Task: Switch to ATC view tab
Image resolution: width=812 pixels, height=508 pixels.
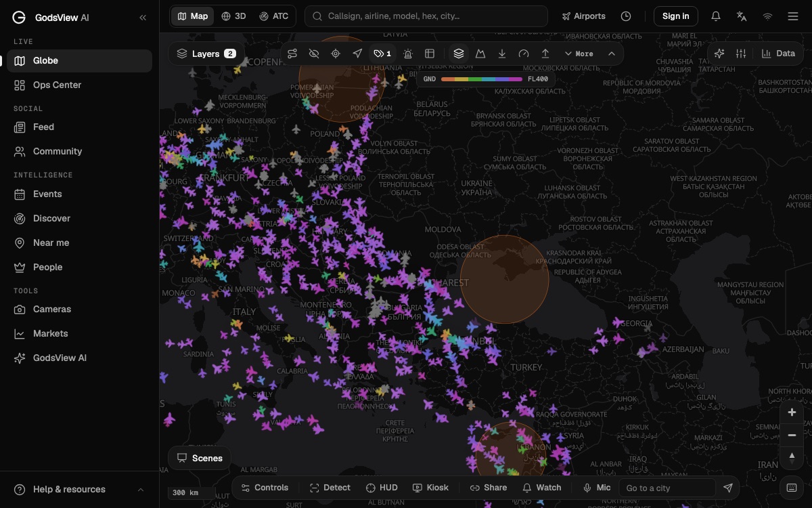Action: point(274,16)
